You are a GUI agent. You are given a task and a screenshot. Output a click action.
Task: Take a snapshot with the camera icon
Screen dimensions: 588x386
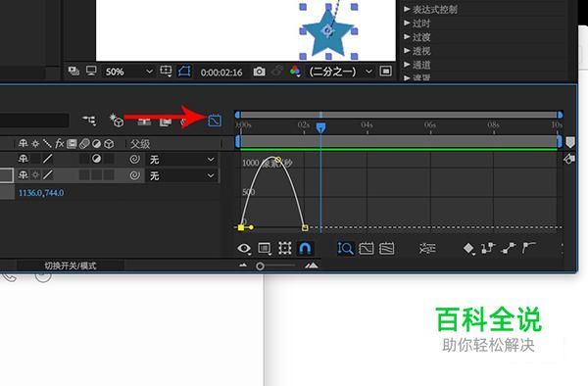[259, 72]
